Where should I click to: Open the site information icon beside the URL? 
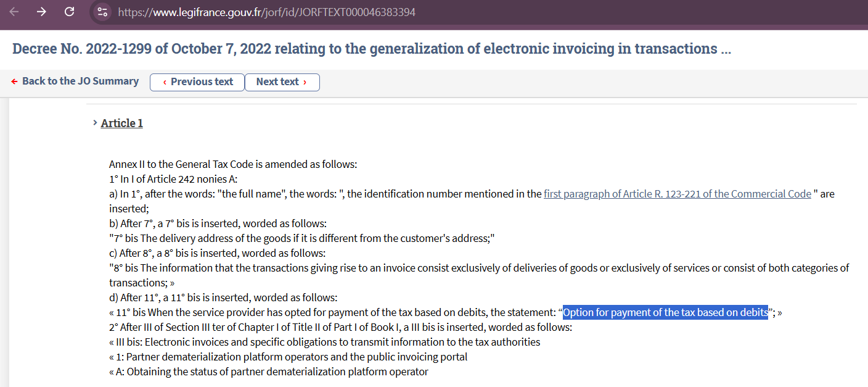click(102, 12)
